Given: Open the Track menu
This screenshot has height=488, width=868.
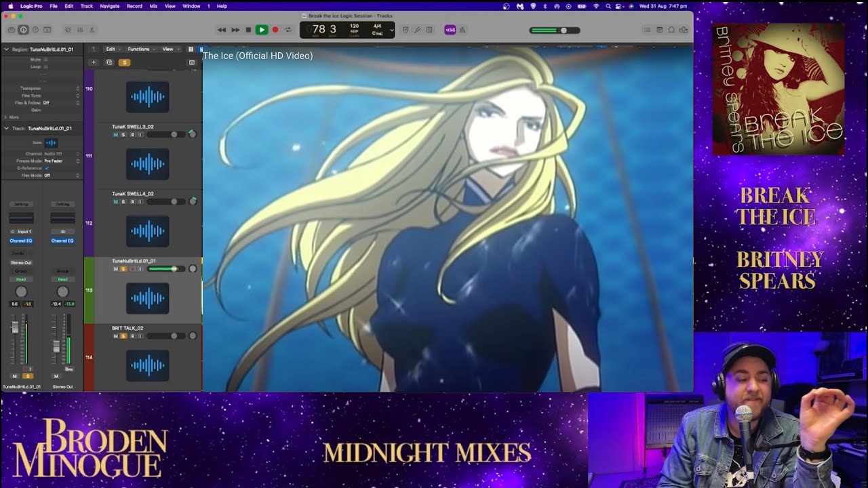Looking at the screenshot, I should 87,6.
